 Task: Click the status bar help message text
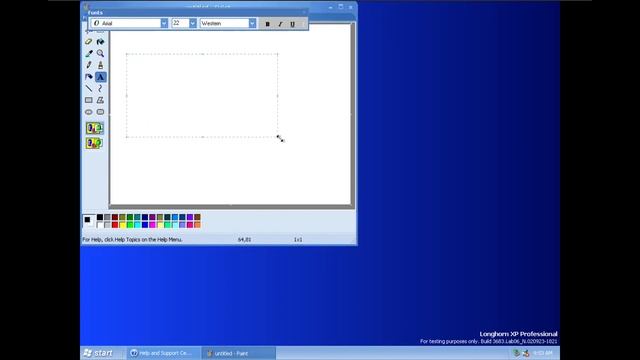132,240
